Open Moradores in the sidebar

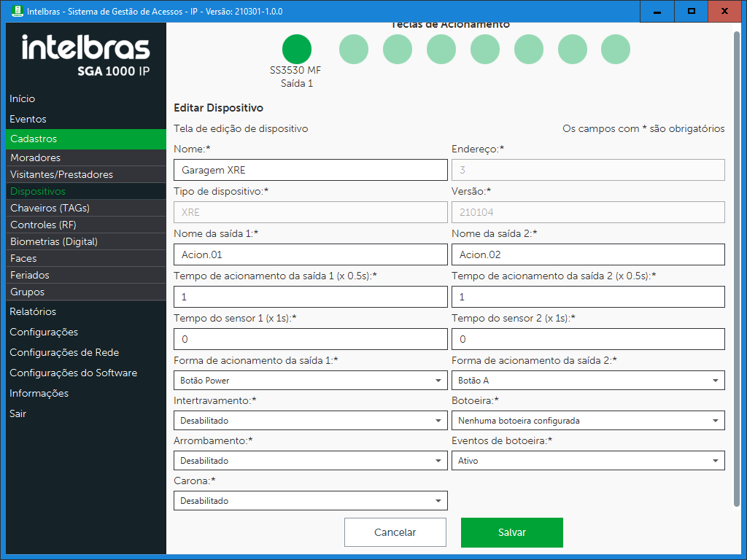35,157
